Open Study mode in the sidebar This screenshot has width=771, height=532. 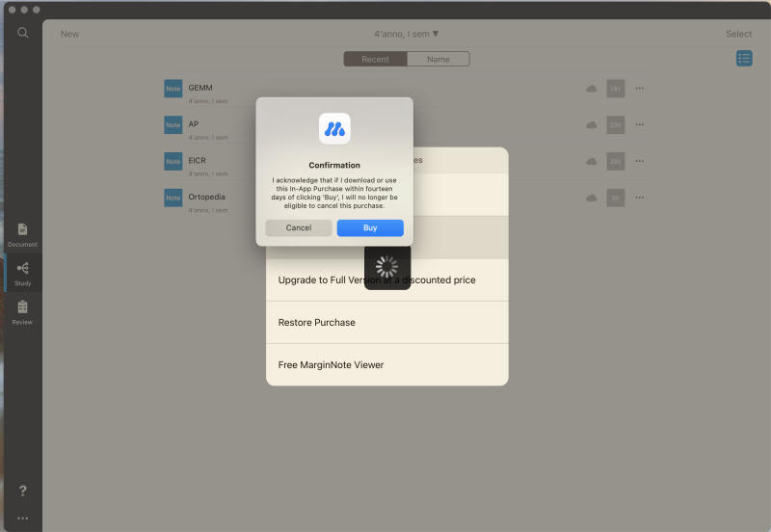coord(23,274)
